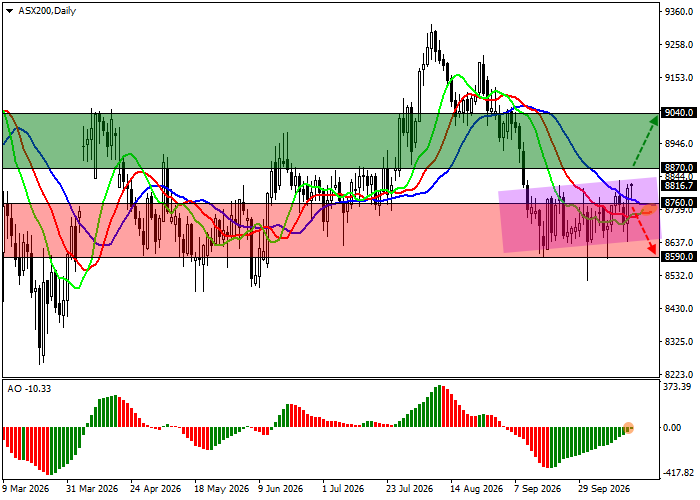Image resolution: width=700 pixels, height=500 pixels.
Task: Click the -417.82 oscillator scale value
Action: (679, 473)
